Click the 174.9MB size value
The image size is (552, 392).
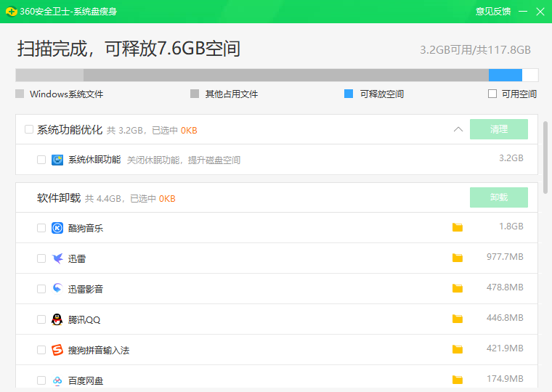(505, 379)
